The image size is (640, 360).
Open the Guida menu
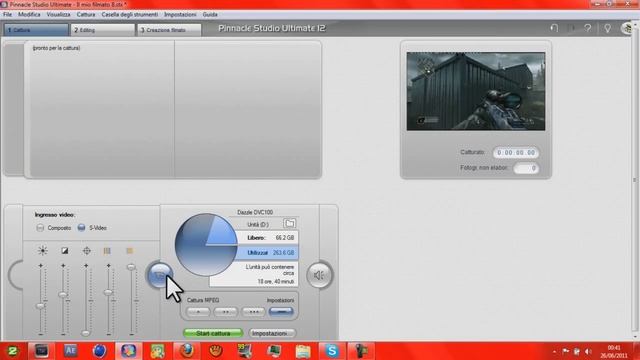click(x=210, y=14)
